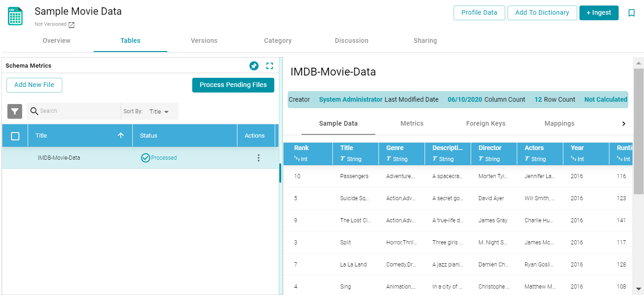Viewport: 644px width, 295px height.
Task: Click the Processed status checkmark icon
Action: point(145,158)
